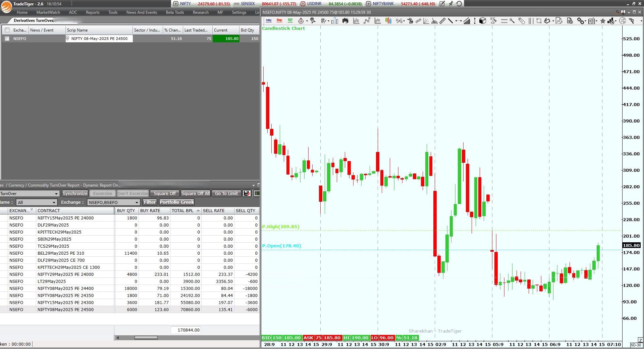Open the MarketWatch menu

point(48,12)
